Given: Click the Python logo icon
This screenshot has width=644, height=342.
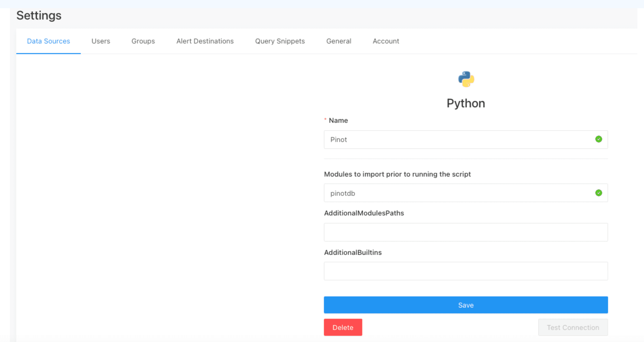Looking at the screenshot, I should pyautogui.click(x=466, y=79).
